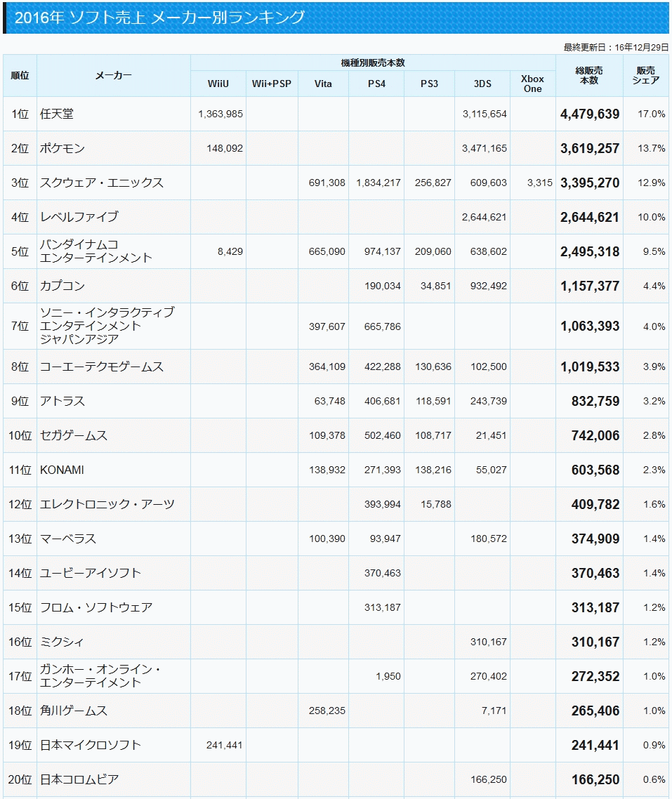This screenshot has width=672, height=799.
Task: Click Nintendo's total 4,479,639
Action: point(589,114)
